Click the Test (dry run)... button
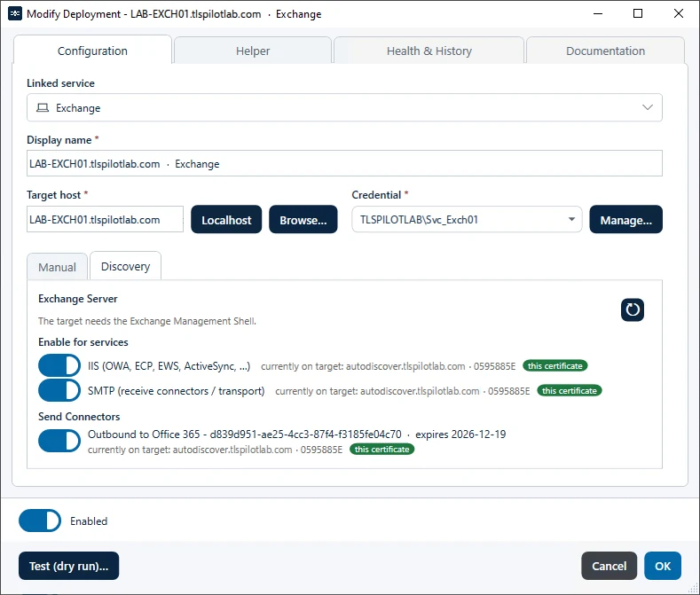This screenshot has height=595, width=700. 68,566
